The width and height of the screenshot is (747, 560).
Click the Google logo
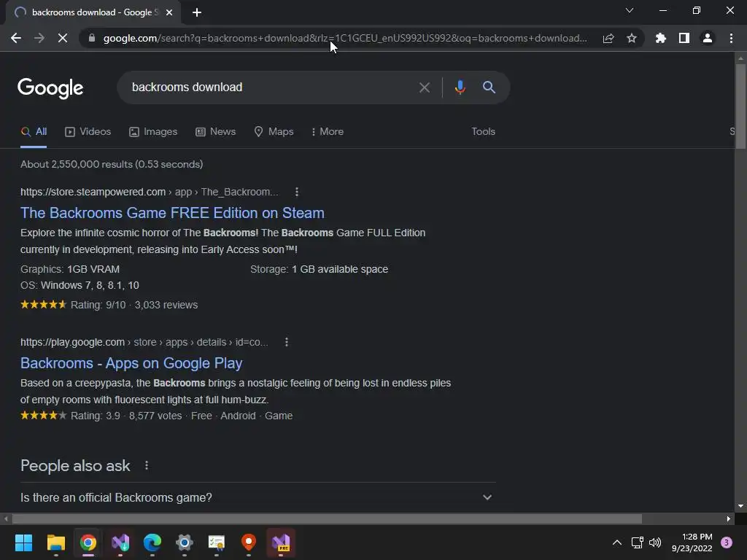(x=50, y=88)
